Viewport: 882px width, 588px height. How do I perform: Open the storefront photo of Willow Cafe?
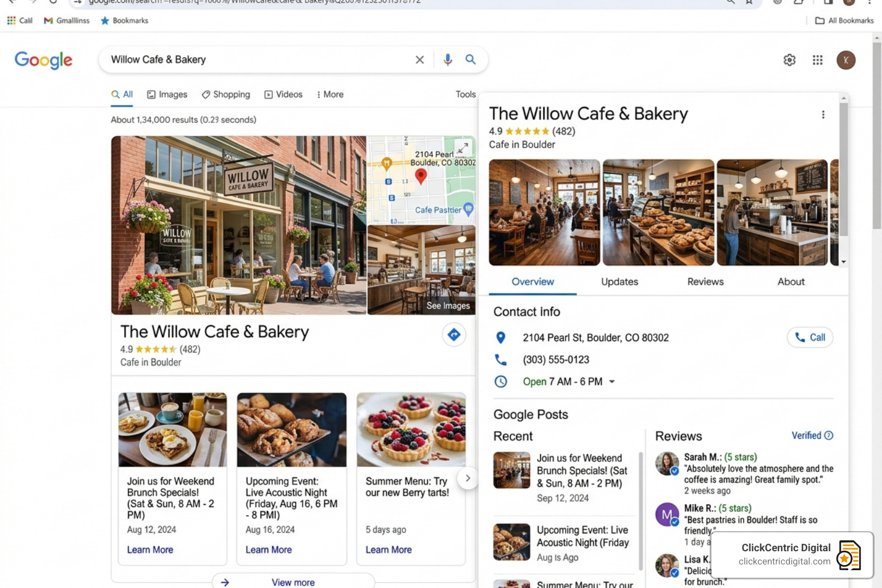(239, 225)
